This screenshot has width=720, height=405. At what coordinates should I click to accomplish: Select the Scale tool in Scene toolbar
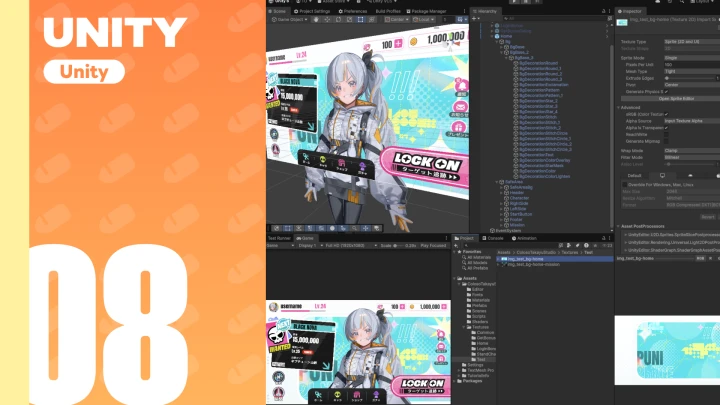[x=349, y=20]
